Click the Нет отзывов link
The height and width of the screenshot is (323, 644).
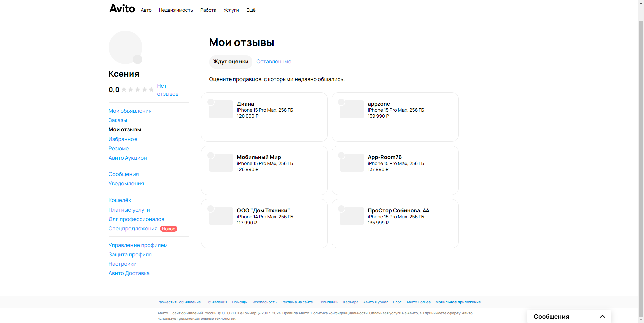168,90
